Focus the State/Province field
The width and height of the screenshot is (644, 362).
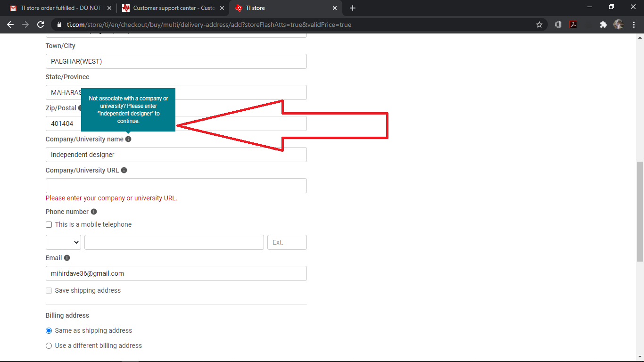[176, 92]
